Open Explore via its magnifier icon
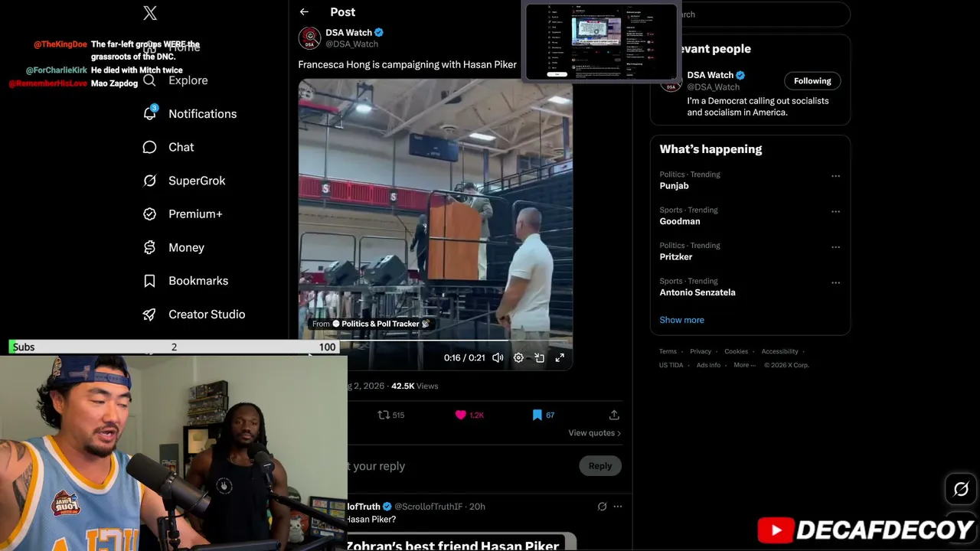Viewport: 980px width, 551px height. (x=149, y=80)
